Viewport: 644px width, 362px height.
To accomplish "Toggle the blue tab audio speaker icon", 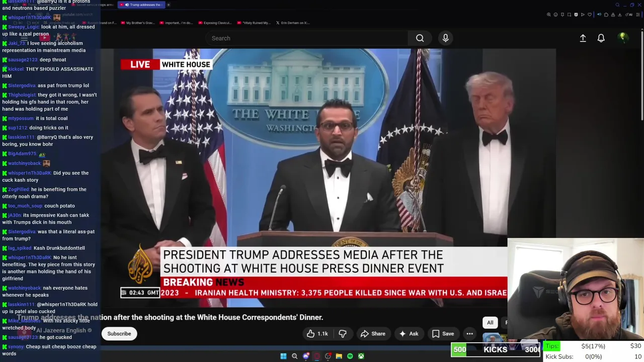I will [x=599, y=15].
